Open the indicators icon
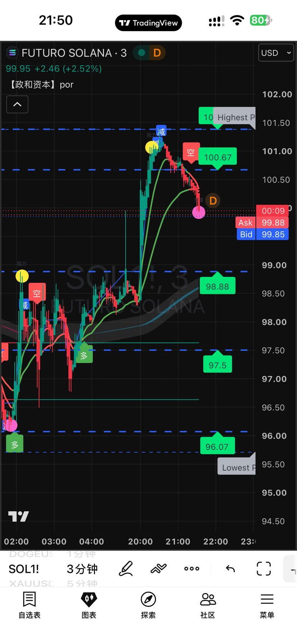 (159, 569)
